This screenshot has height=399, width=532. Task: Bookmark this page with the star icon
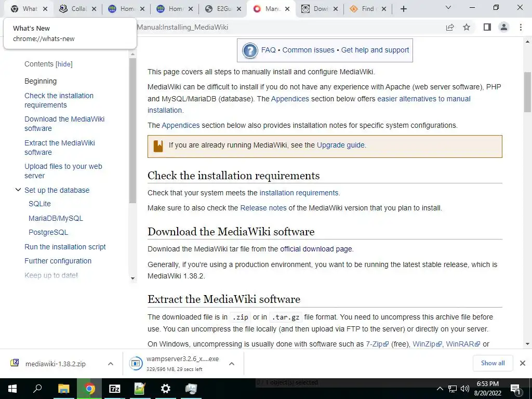[x=467, y=27]
